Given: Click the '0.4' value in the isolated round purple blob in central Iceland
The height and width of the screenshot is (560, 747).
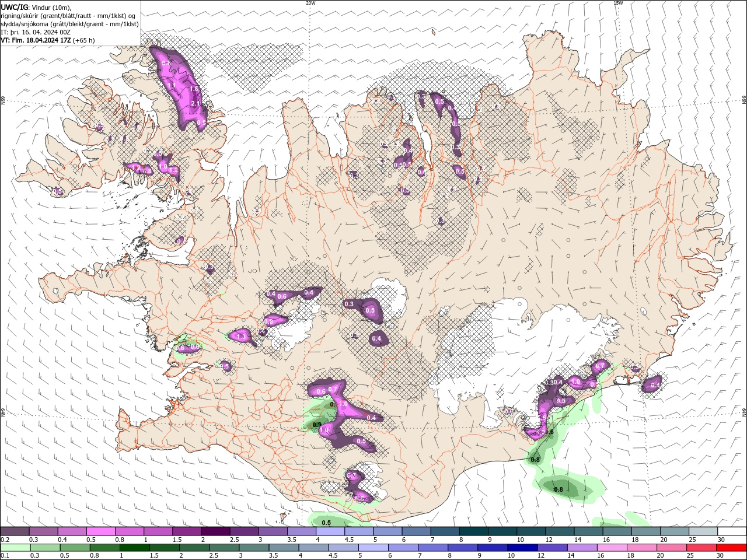Looking at the screenshot, I should point(376,338).
